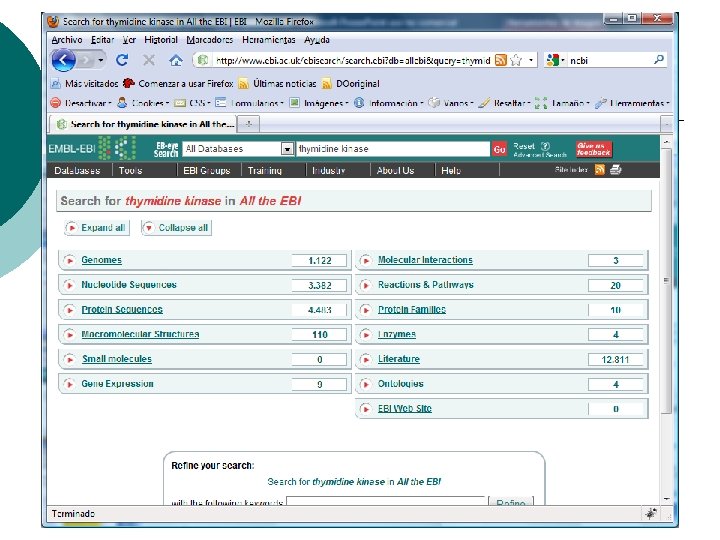Image resolution: width=720 pixels, height=540 pixels.
Task: Click the red Go search button
Action: (500, 149)
